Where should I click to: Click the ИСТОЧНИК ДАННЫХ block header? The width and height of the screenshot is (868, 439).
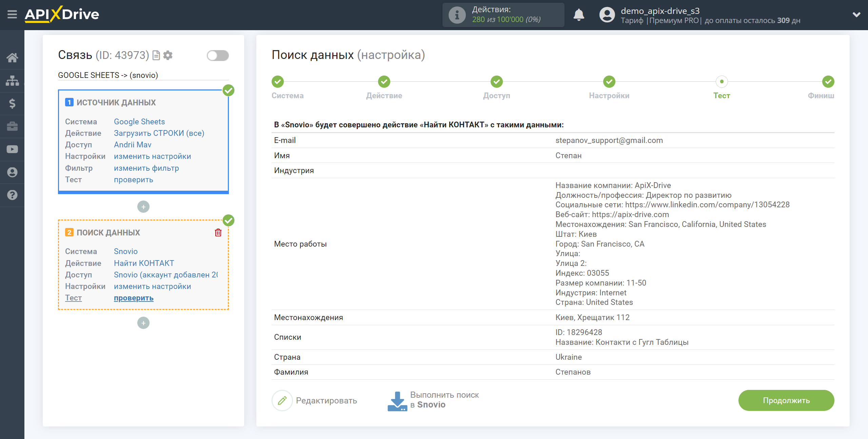point(116,103)
